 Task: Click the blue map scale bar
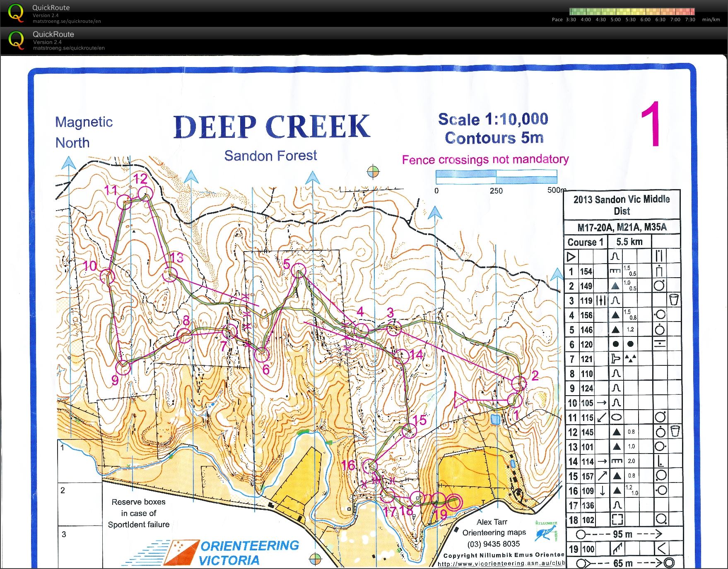pyautogui.click(x=496, y=177)
